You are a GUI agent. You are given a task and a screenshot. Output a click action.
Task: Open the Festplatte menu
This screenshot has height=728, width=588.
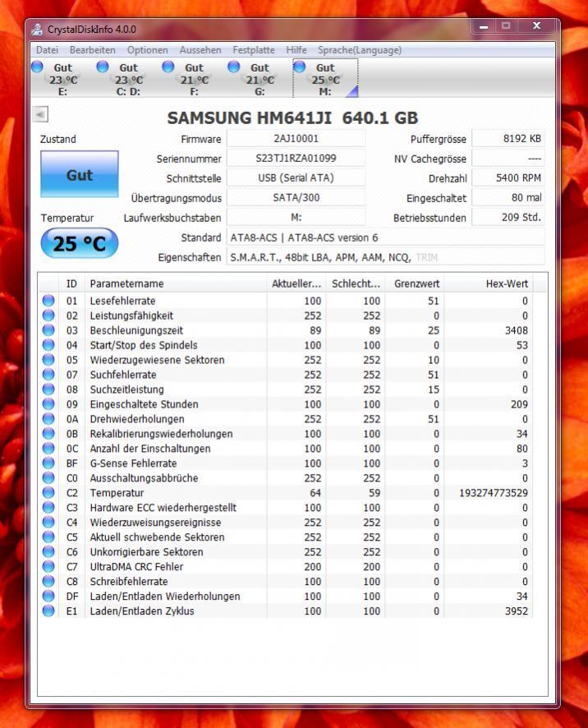click(x=254, y=49)
